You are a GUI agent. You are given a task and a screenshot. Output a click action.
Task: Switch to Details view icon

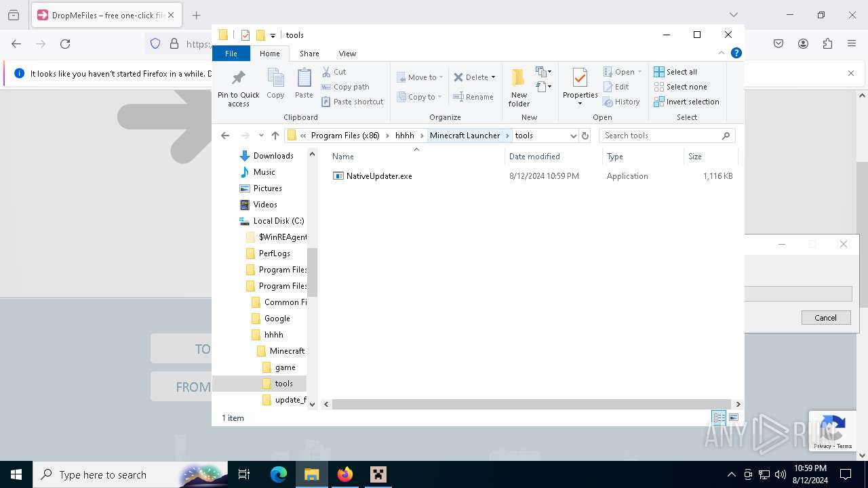(719, 418)
